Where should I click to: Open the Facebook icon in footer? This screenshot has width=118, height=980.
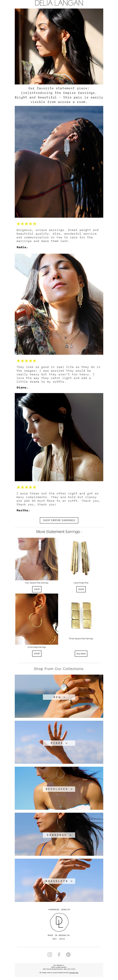(x=59, y=954)
